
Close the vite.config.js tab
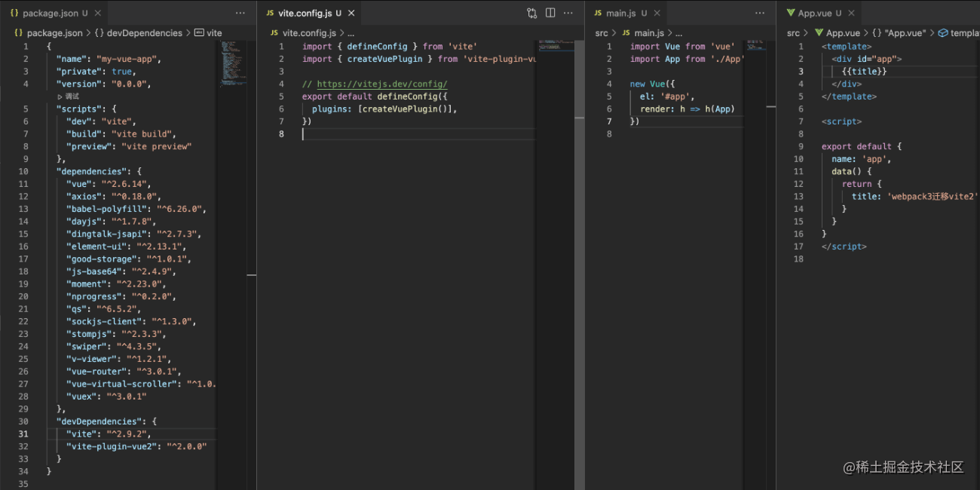pyautogui.click(x=351, y=14)
